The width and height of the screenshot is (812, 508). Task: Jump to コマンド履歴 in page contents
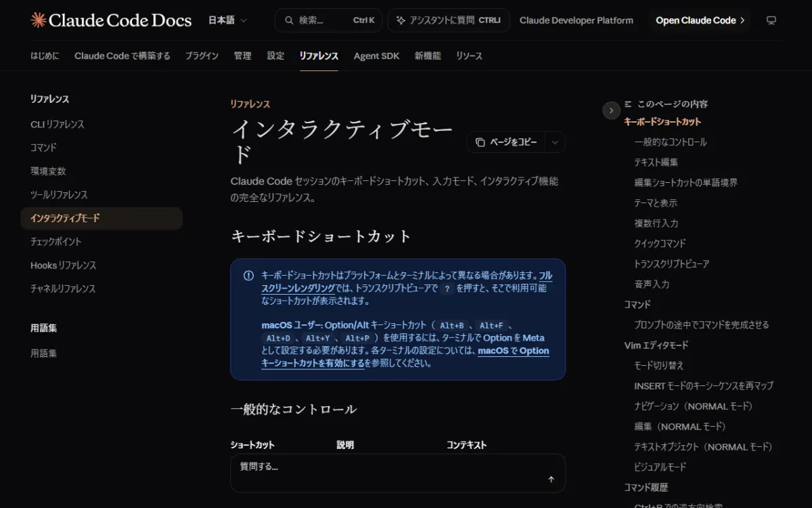pos(646,488)
